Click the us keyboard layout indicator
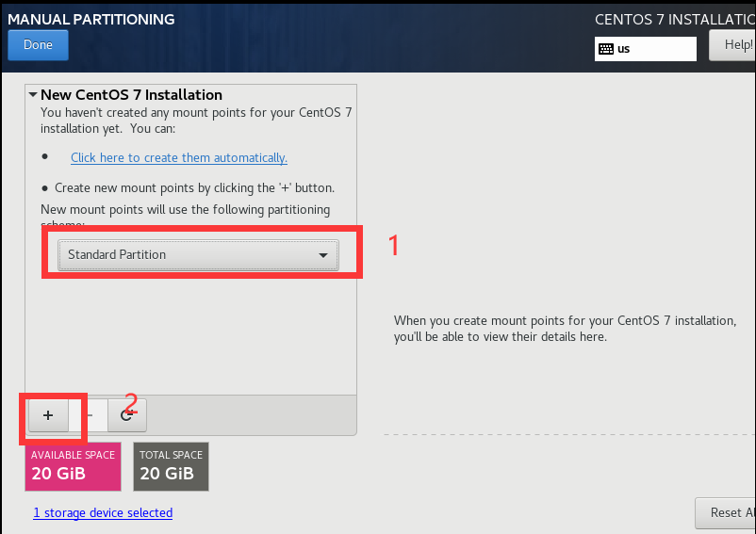This screenshot has width=756, height=534. pos(645,49)
